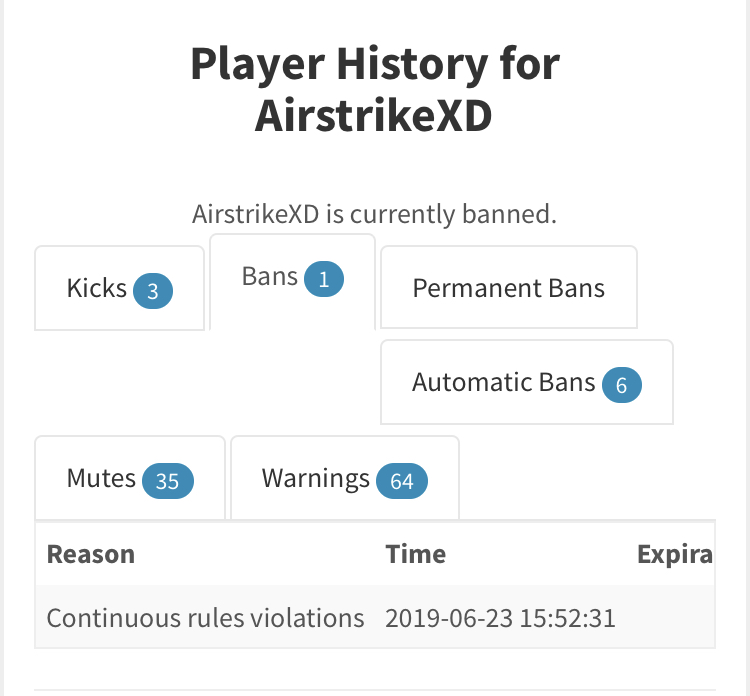750x696 pixels.
Task: Click the Automatic Bans badge showing 6
Action: [x=621, y=384]
